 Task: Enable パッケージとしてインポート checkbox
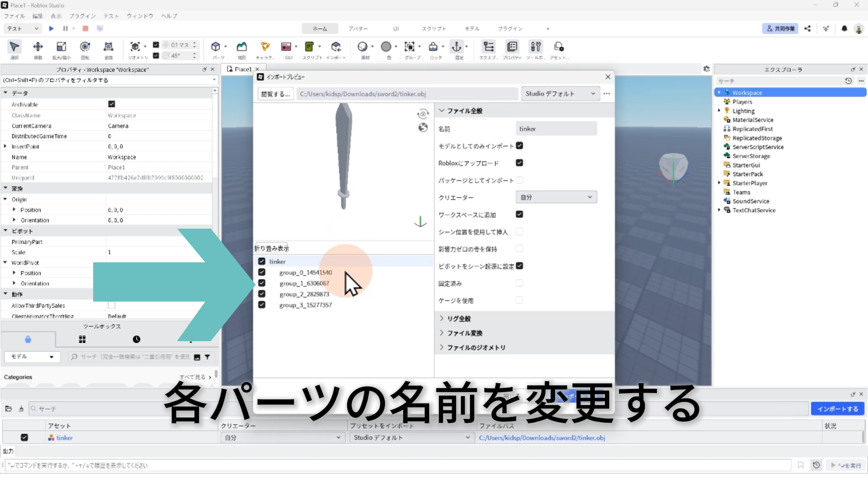tap(519, 180)
